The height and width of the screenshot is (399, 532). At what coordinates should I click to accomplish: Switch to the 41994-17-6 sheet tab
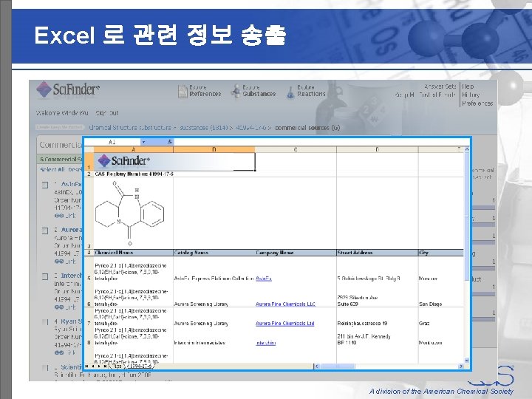point(140,366)
